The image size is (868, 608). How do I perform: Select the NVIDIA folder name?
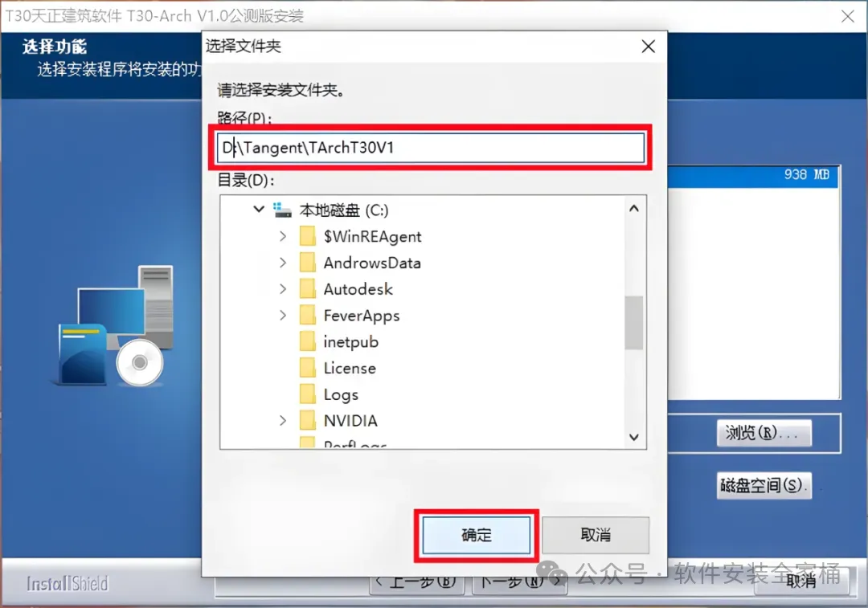click(350, 421)
